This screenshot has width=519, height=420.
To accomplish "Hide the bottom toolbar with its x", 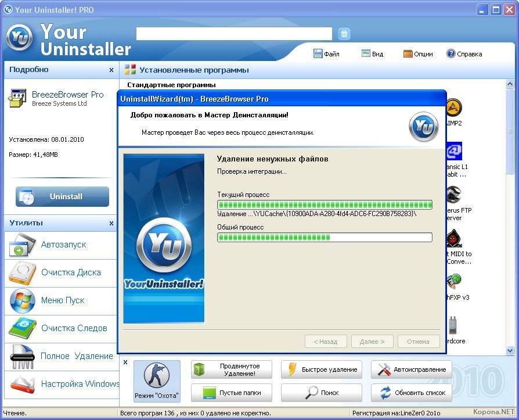I will [x=125, y=362].
